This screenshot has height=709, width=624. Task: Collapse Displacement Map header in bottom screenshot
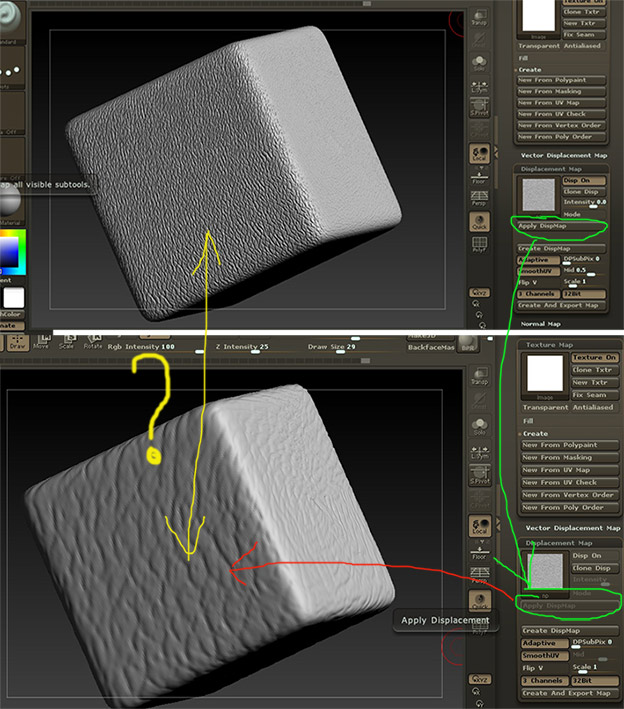[x=558, y=543]
